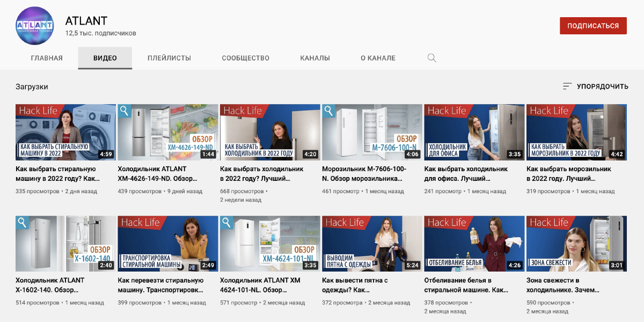This screenshot has height=322, width=644.
Task: Click the sort lines icon beside УПОРЯДОЧИТЬ
Action: [x=567, y=86]
